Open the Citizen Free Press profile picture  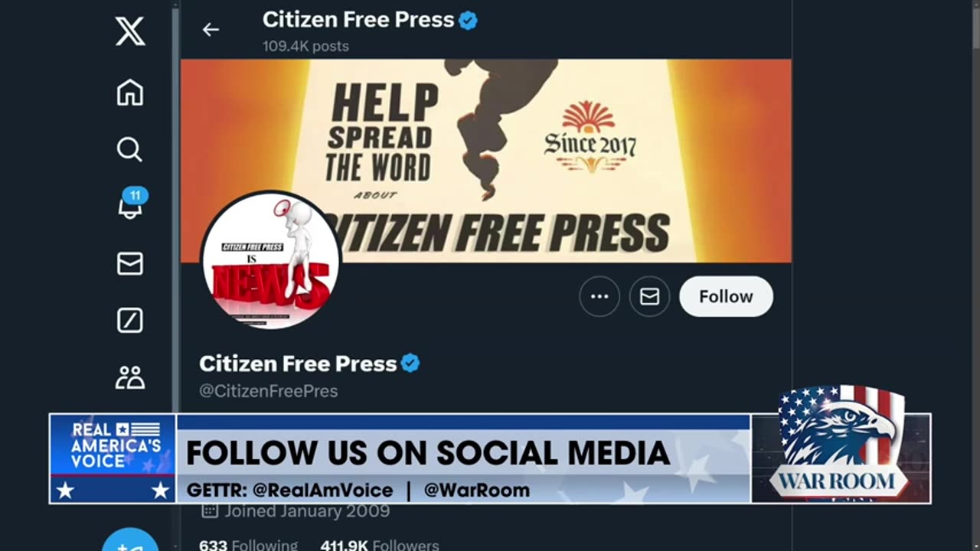270,260
